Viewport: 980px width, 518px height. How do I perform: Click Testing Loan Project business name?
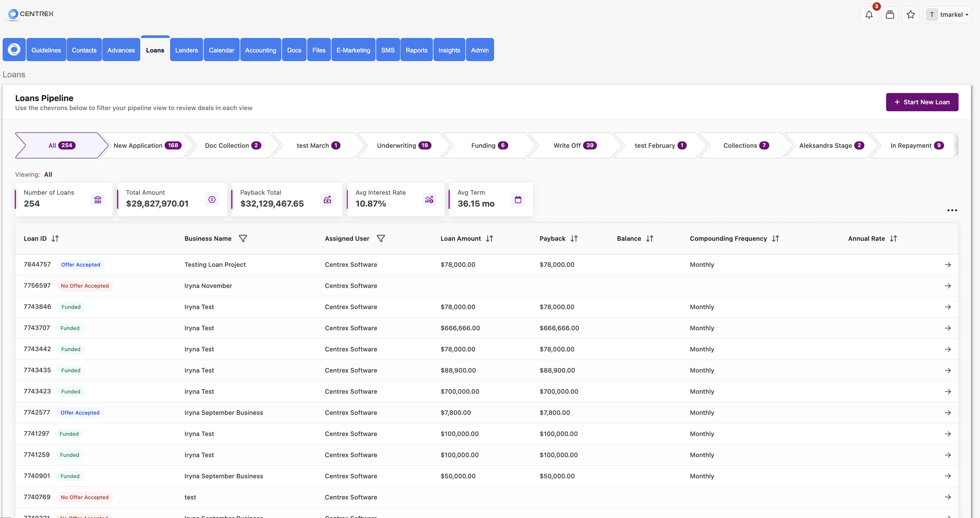click(x=215, y=265)
